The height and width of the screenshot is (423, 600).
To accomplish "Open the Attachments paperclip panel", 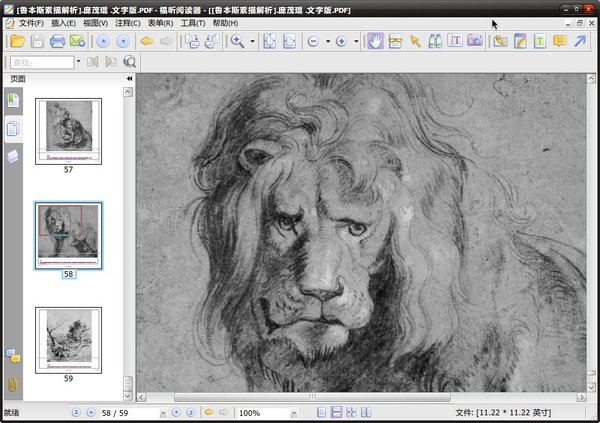I will tap(13, 383).
